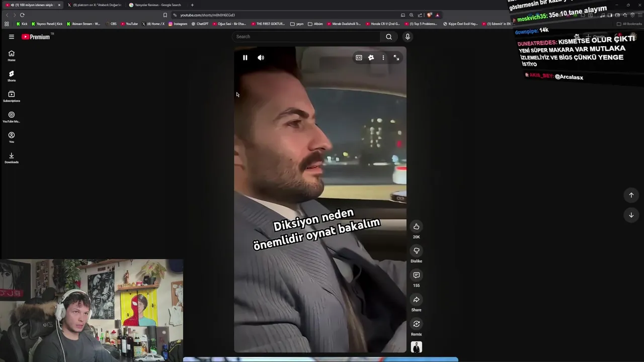Share this page from the address bar
Image resolution: width=644 pixels, height=362 pixels.
point(420,15)
